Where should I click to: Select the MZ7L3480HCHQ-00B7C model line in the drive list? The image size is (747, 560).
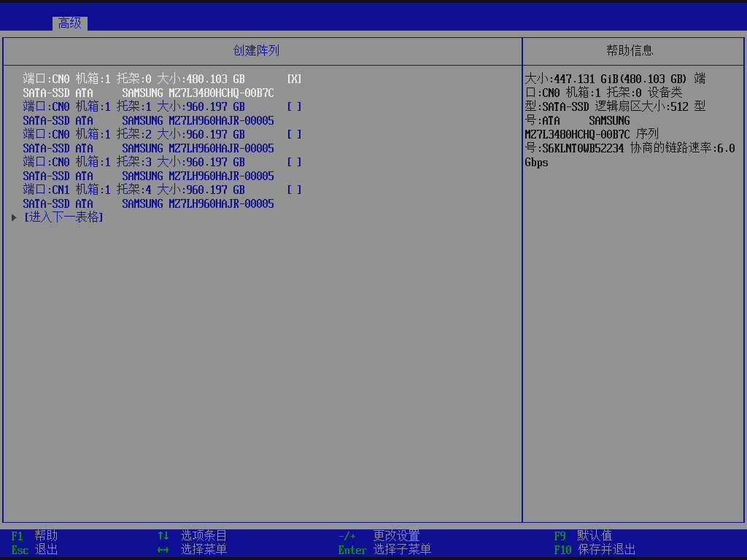pyautogui.click(x=148, y=93)
